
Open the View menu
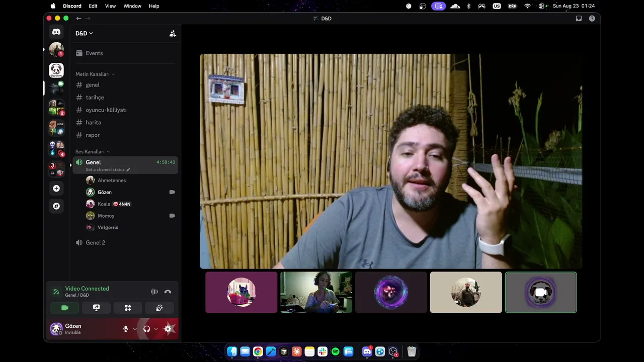click(x=110, y=6)
